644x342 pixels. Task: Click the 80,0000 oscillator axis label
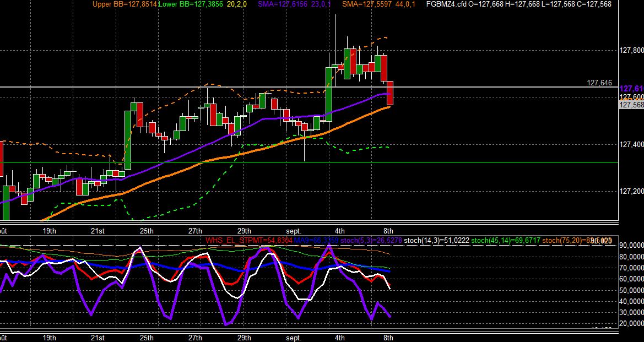point(631,257)
